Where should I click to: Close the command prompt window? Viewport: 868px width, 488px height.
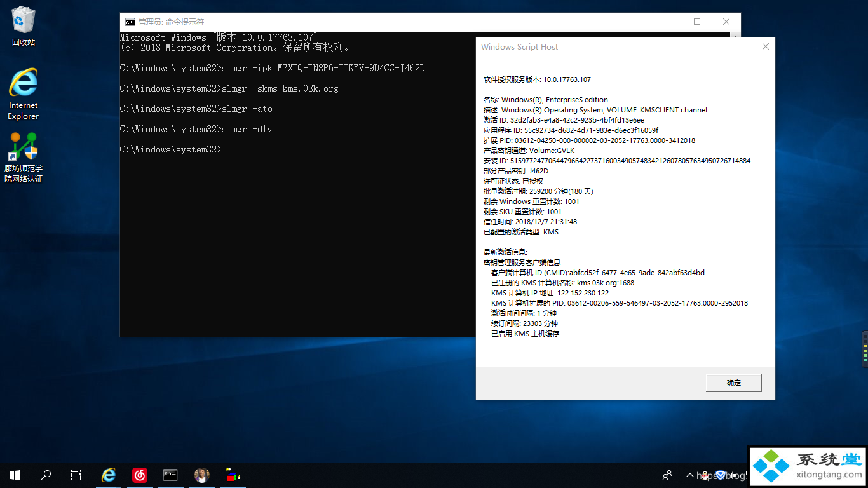(726, 22)
